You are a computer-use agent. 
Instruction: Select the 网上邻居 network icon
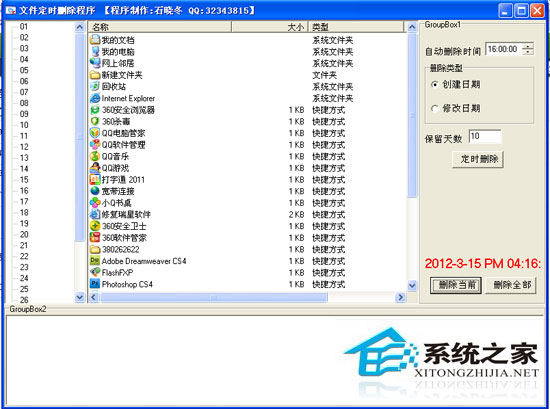95,63
